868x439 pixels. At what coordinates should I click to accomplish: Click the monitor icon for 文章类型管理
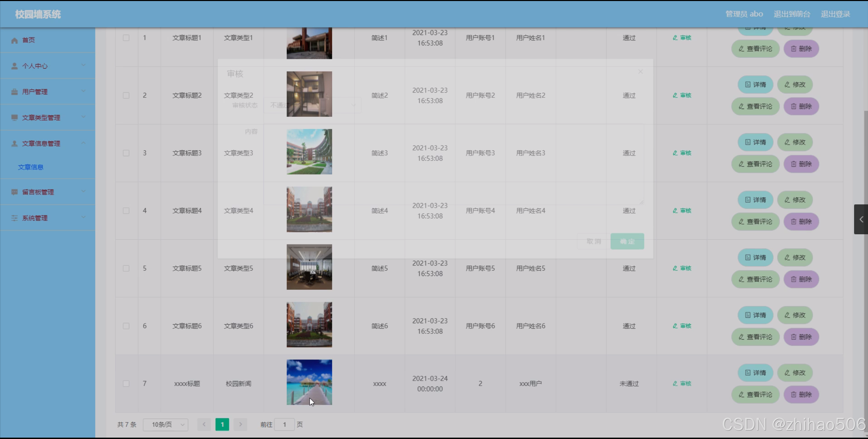14,117
